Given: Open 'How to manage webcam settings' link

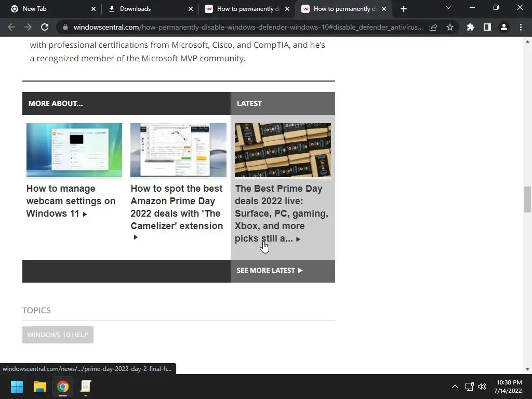Looking at the screenshot, I should [71, 201].
